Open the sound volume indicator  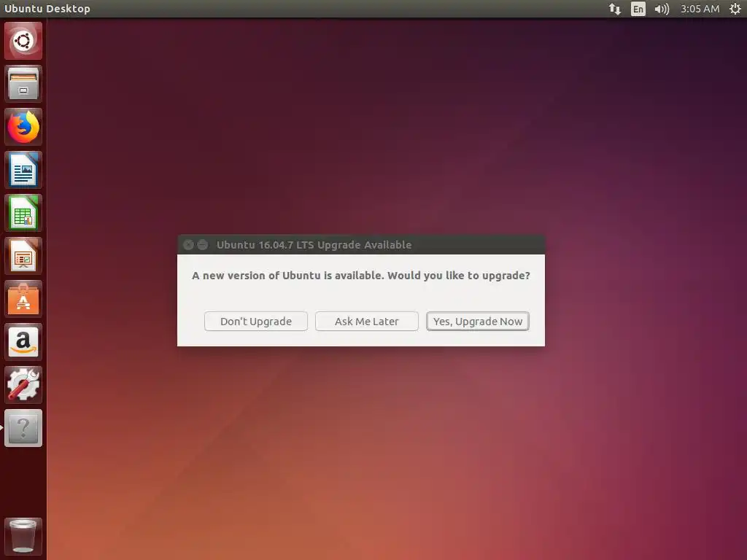pos(662,9)
